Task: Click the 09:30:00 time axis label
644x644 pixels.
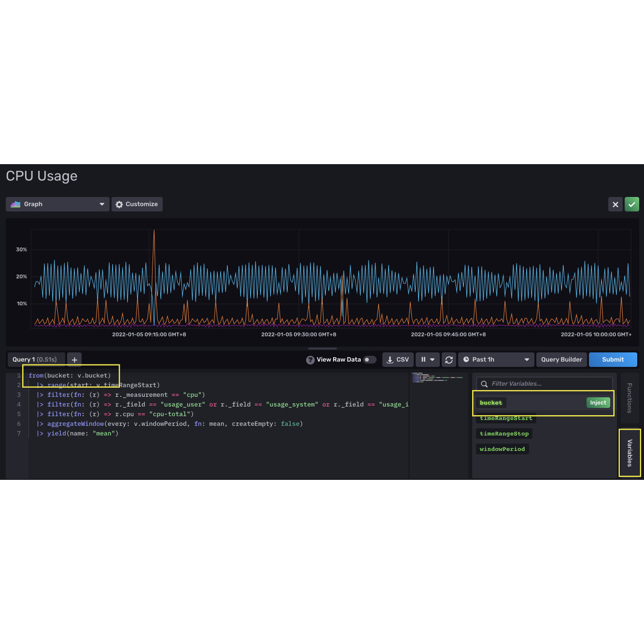Action: pos(299,335)
